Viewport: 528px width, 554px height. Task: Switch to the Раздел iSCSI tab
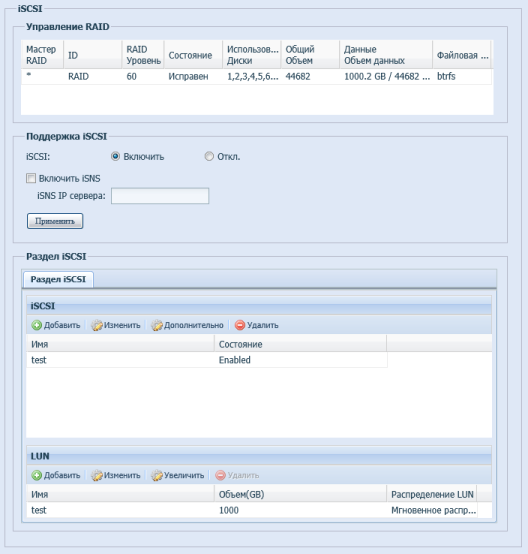(x=58, y=279)
